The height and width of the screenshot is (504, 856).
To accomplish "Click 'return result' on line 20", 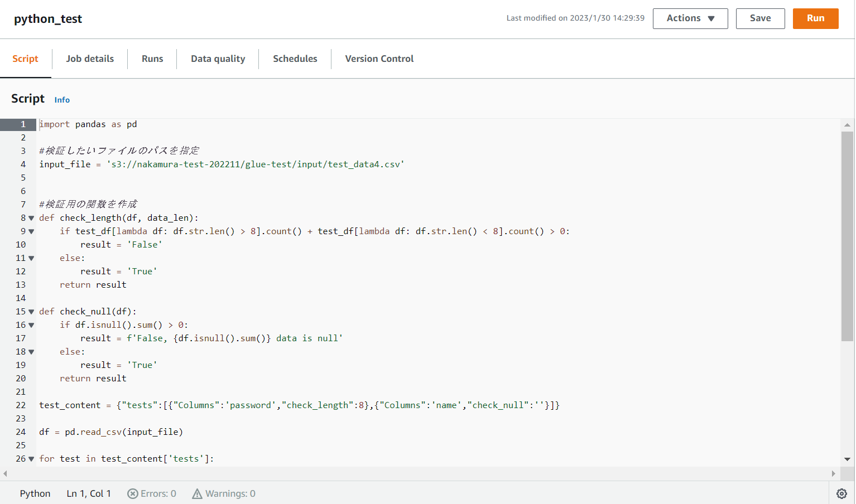I will 93,379.
